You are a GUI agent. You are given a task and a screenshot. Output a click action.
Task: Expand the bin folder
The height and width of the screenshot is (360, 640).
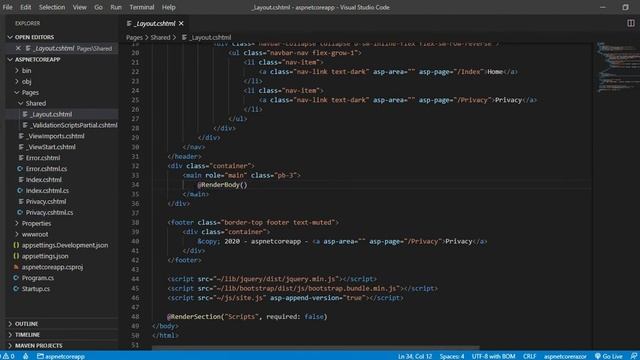click(x=27, y=71)
